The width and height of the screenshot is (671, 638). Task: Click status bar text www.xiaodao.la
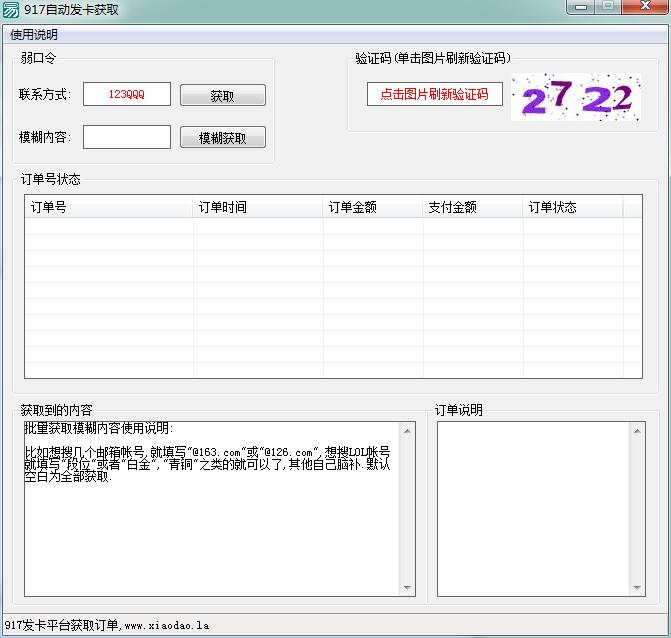tap(167, 626)
